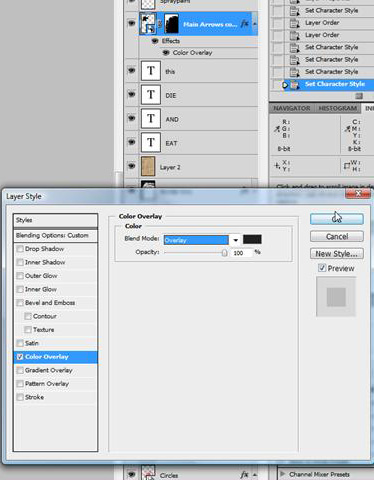Open Blending Options: Custom
374x480 pixels.
(55, 236)
